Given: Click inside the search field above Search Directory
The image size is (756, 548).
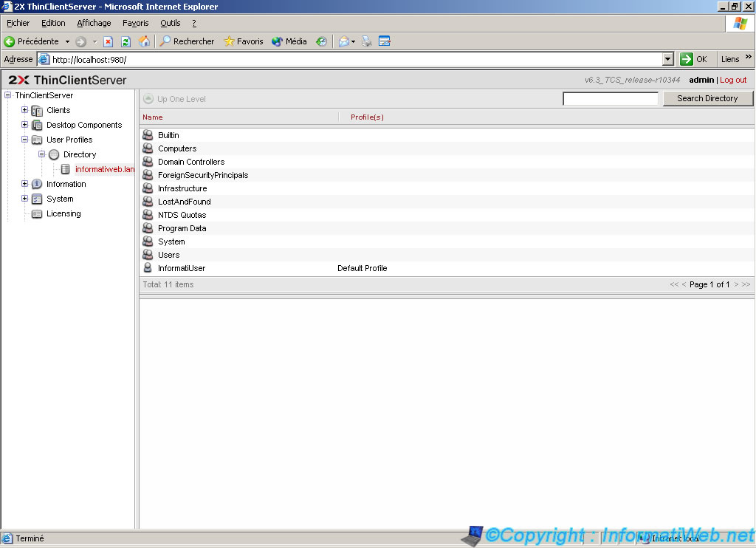Looking at the screenshot, I should pyautogui.click(x=611, y=97).
